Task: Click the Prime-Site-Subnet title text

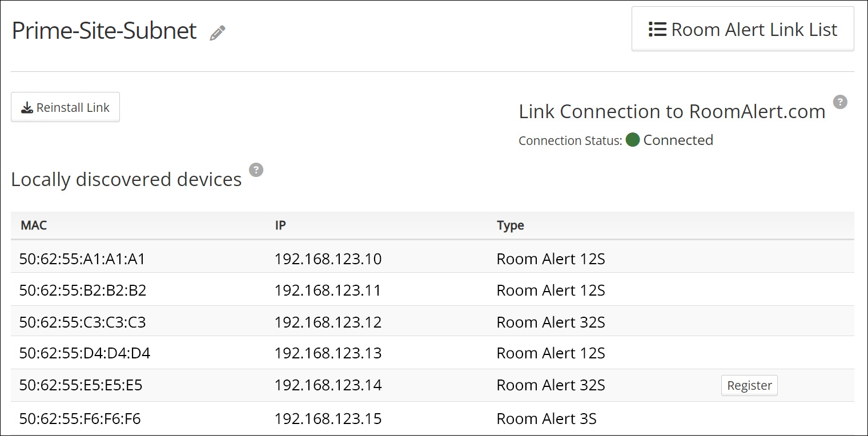Action: [104, 30]
